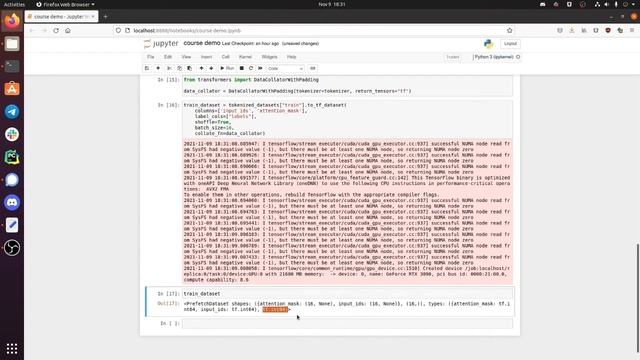Open the View menu
The image size is (640, 360).
tap(186, 57)
